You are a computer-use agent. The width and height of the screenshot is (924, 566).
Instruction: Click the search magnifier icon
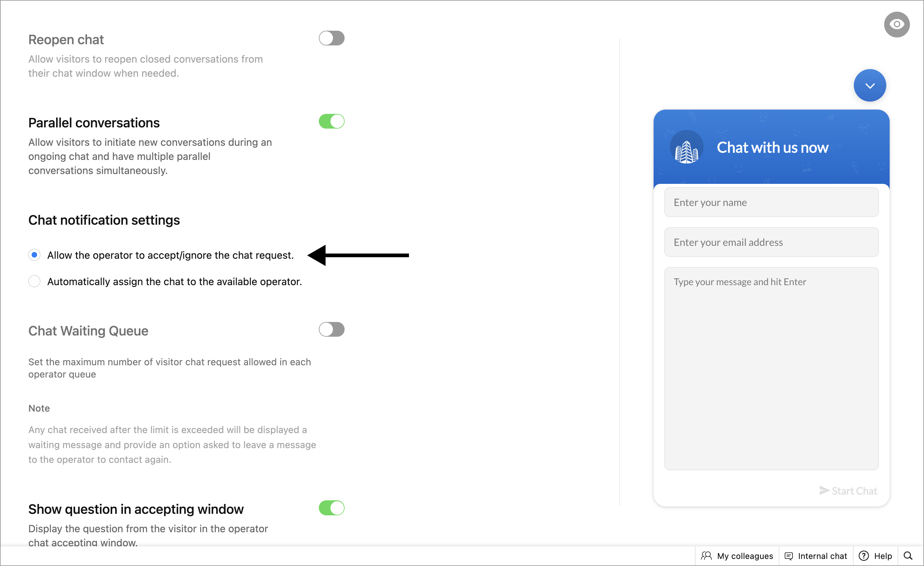pos(908,556)
